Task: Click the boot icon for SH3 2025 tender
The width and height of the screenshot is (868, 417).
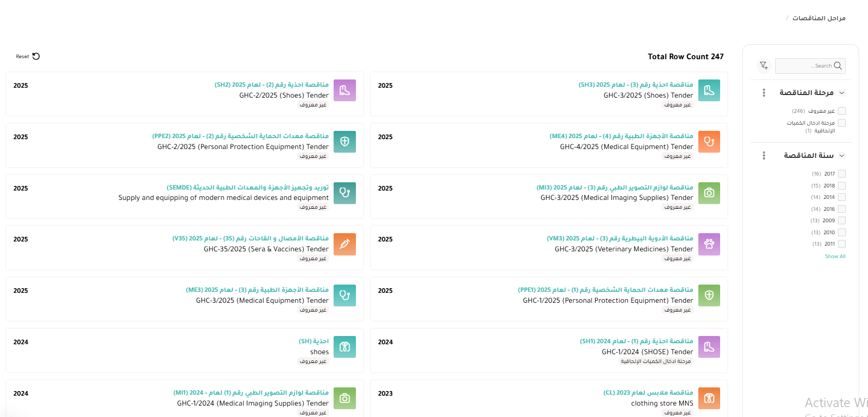Action: tap(709, 90)
